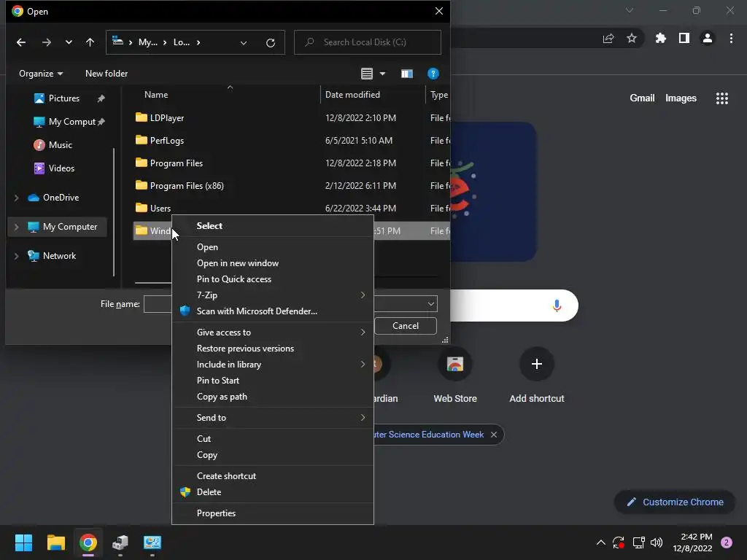Viewport: 747px width, 560px height.
Task: Open Chrome profile avatar menu
Action: (707, 38)
